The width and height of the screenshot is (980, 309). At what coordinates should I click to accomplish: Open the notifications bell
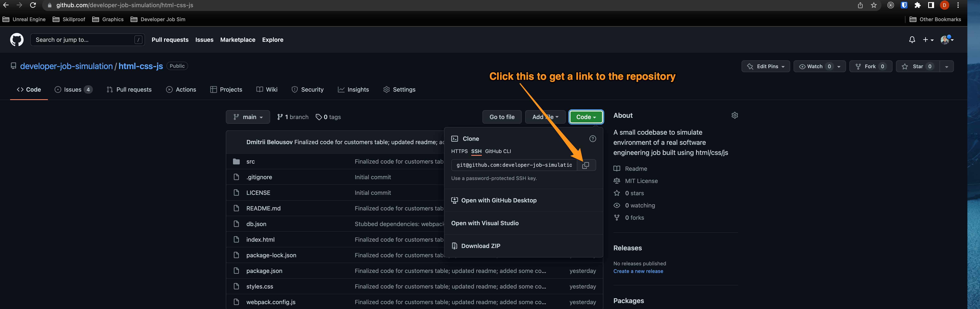(912, 40)
